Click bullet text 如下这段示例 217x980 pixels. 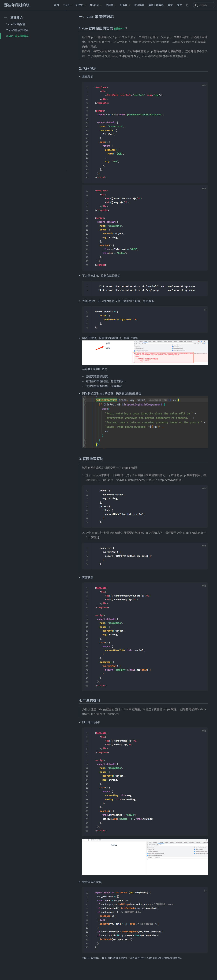click(x=91, y=722)
